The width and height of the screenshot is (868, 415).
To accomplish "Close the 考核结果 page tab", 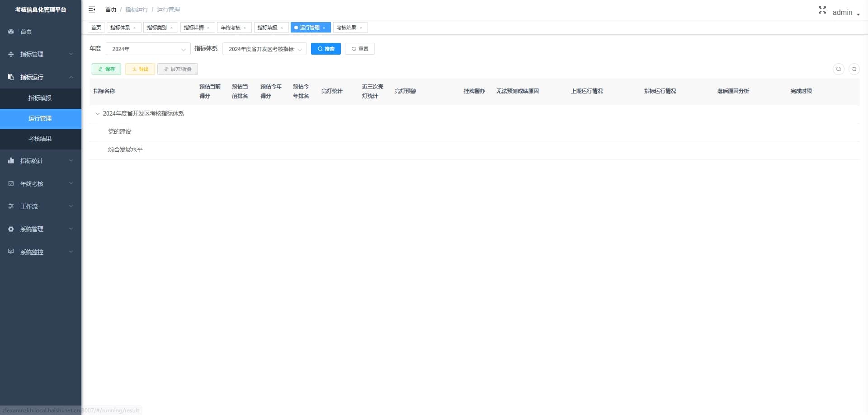I will 361,28.
